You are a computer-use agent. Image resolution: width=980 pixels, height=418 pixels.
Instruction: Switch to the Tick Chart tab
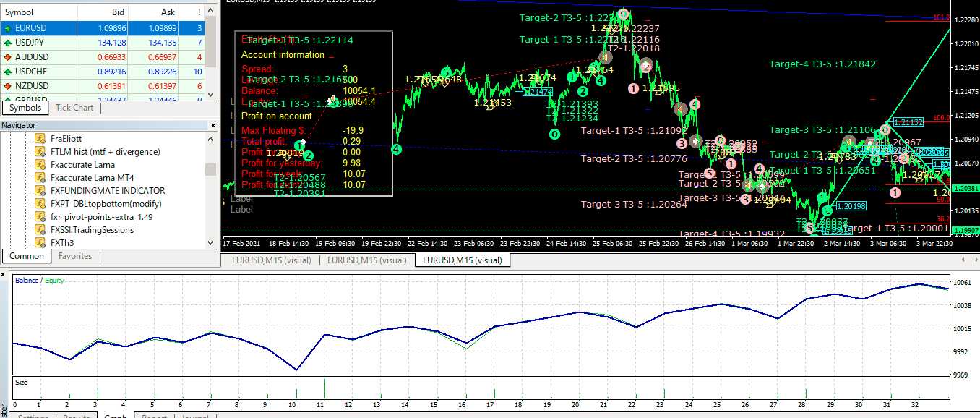[74, 108]
